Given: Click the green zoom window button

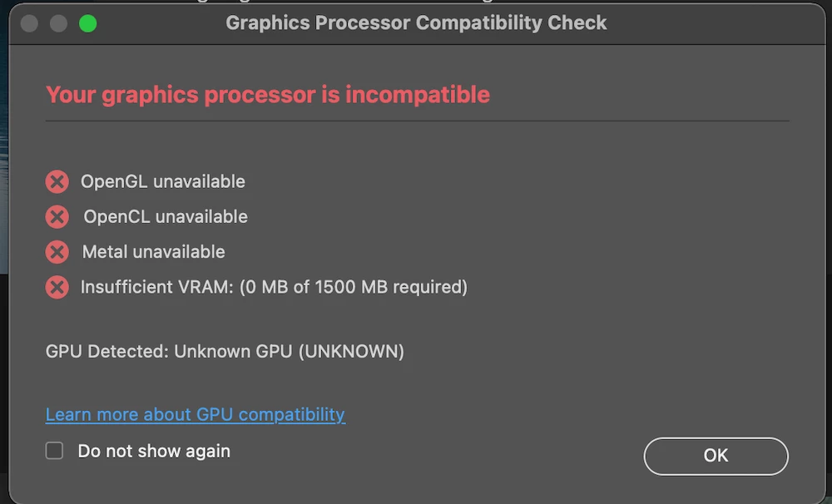Looking at the screenshot, I should (x=87, y=23).
